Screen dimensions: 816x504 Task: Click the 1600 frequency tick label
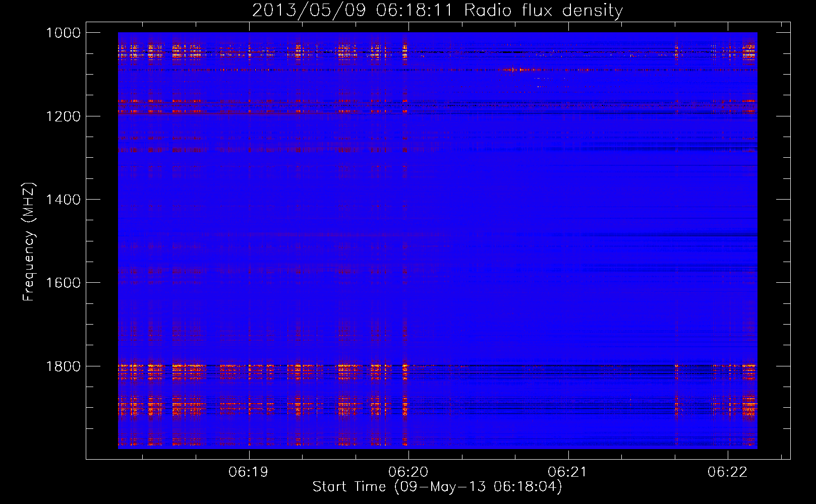[63, 283]
